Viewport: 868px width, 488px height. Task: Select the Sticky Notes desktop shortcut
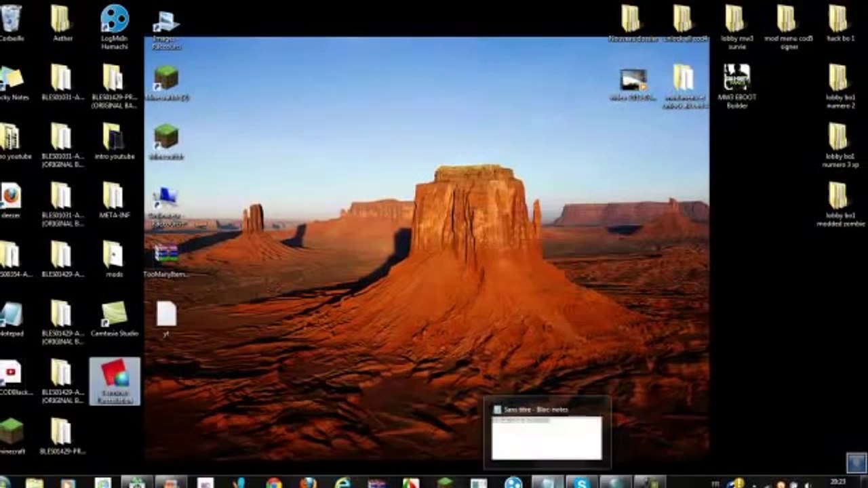pyautogui.click(x=13, y=83)
